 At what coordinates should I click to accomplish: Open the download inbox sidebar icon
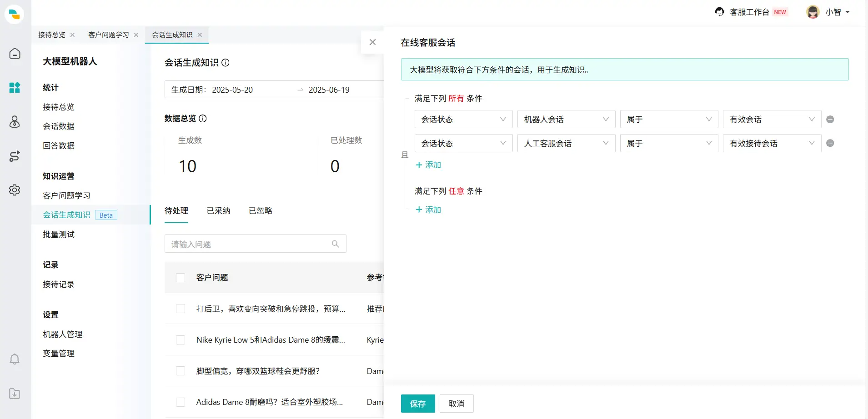click(x=15, y=394)
